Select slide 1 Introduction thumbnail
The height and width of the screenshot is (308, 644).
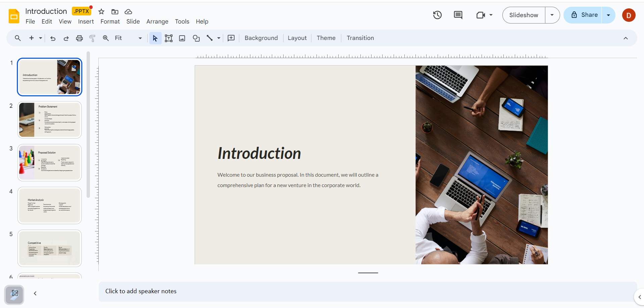point(50,77)
